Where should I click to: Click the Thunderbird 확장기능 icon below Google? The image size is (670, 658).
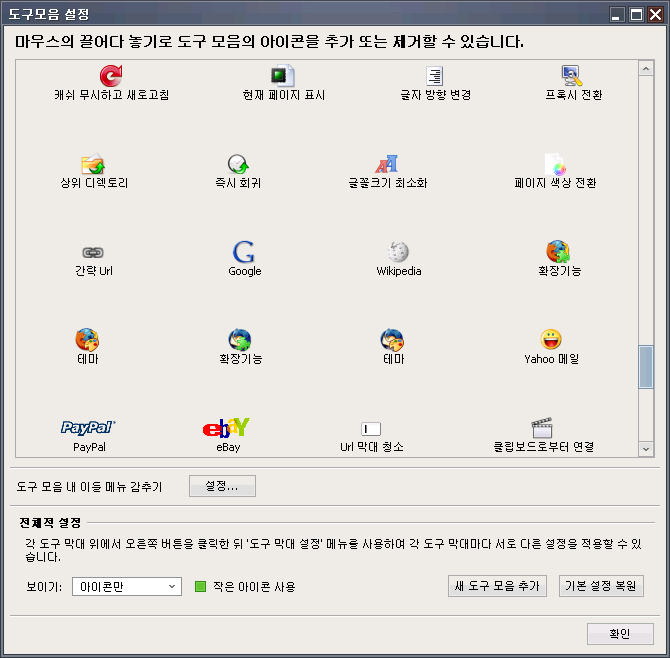(x=240, y=340)
